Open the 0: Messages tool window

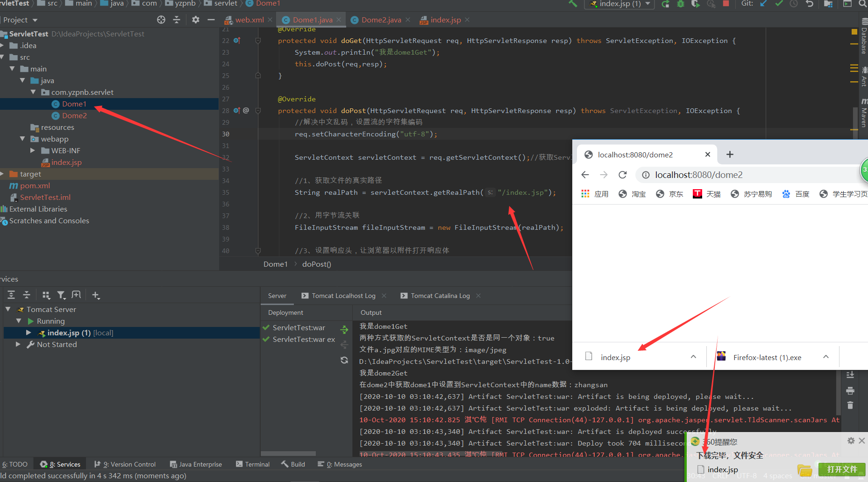tap(340, 464)
